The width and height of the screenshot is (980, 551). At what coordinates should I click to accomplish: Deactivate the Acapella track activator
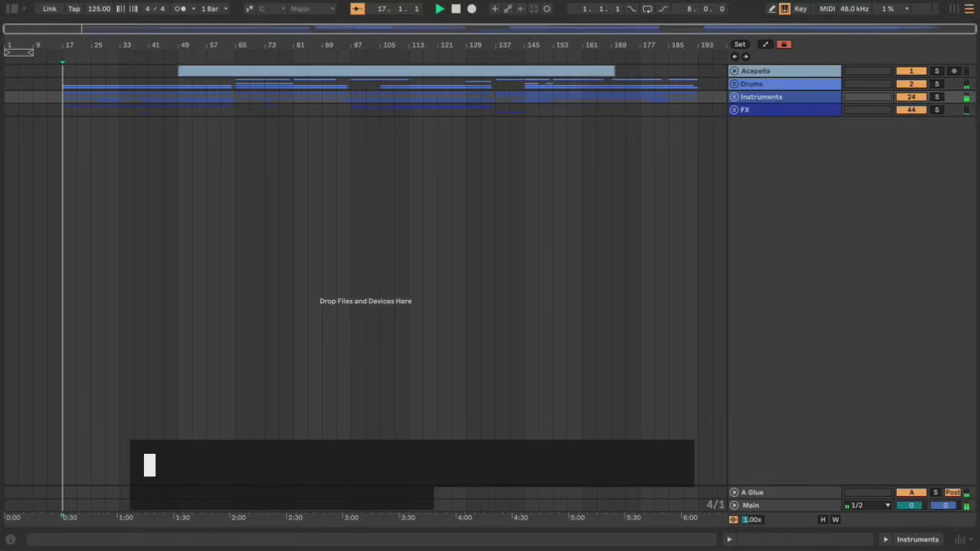(910, 71)
